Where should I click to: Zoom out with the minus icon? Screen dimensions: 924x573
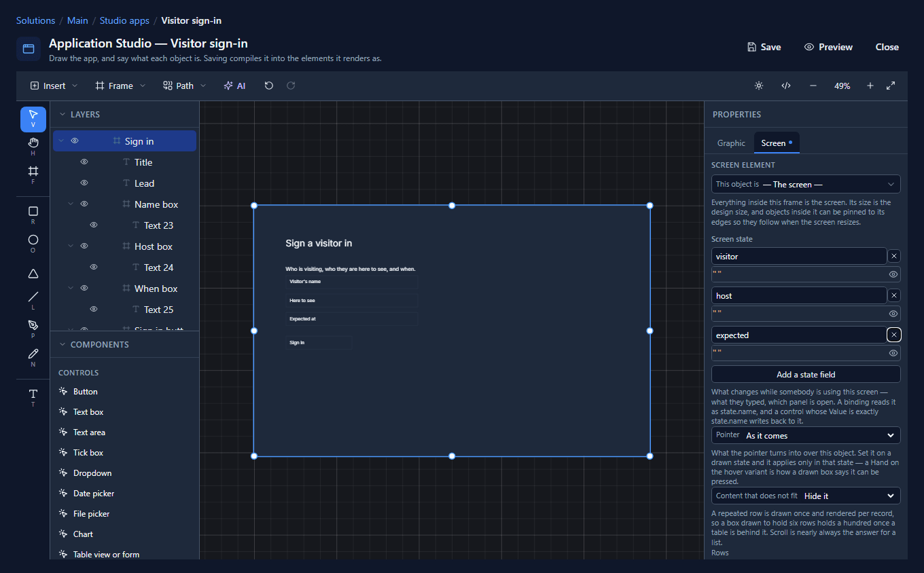813,86
